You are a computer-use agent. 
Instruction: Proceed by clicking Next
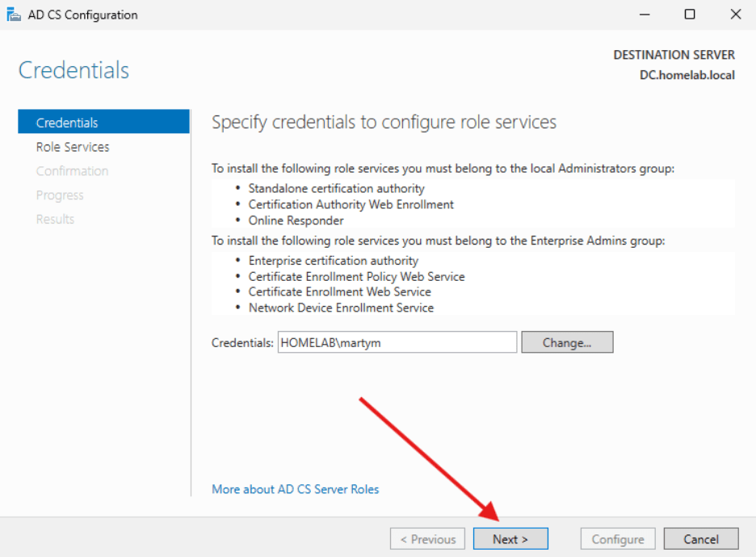(510, 538)
